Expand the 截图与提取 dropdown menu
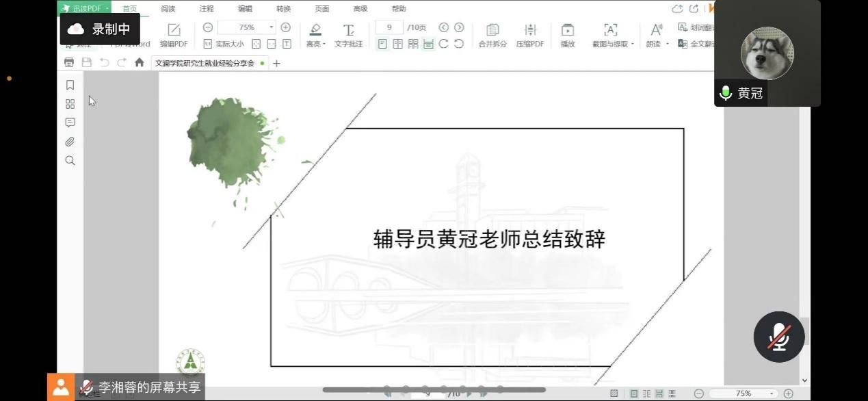Image resolution: width=868 pixels, height=401 pixels. click(x=633, y=44)
